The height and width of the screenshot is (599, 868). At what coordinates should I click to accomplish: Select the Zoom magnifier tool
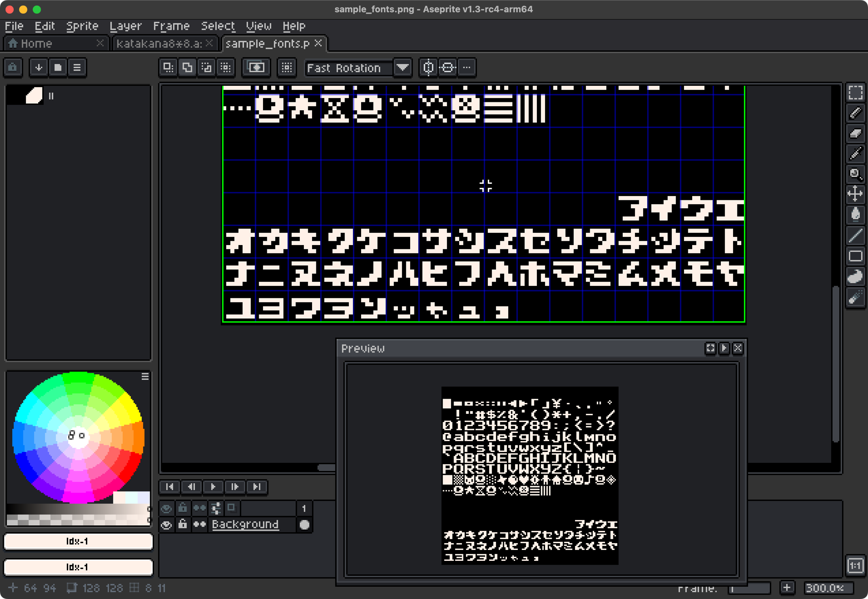[x=855, y=174]
